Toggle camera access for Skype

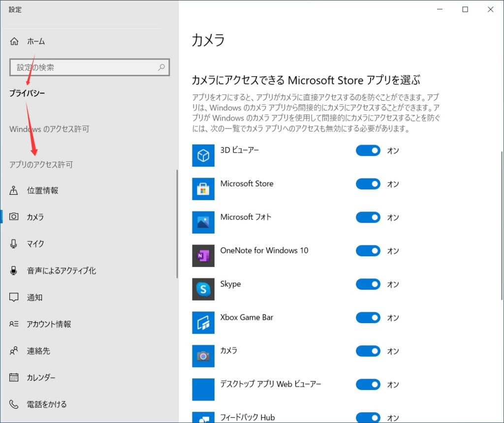[x=368, y=284]
